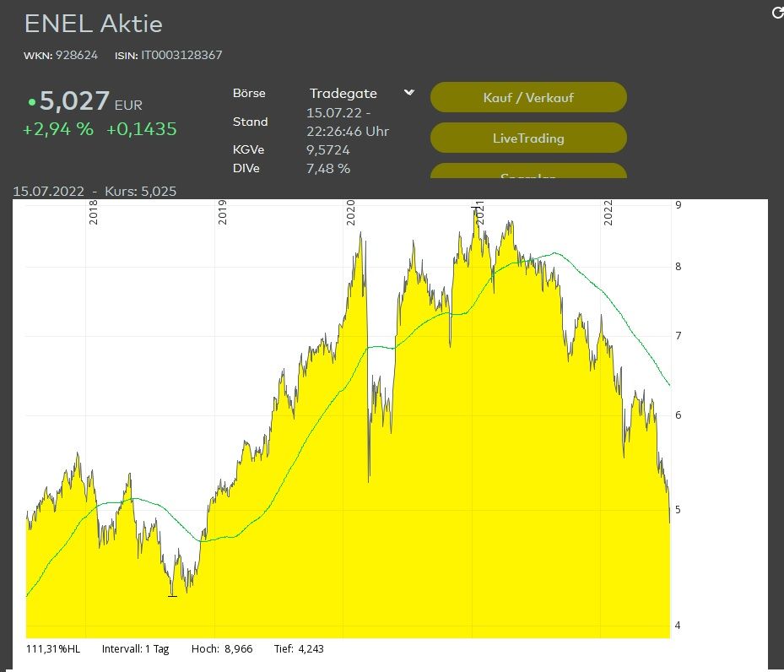Click the 2022 year label on chart
The width and height of the screenshot is (784, 672).
point(608,211)
